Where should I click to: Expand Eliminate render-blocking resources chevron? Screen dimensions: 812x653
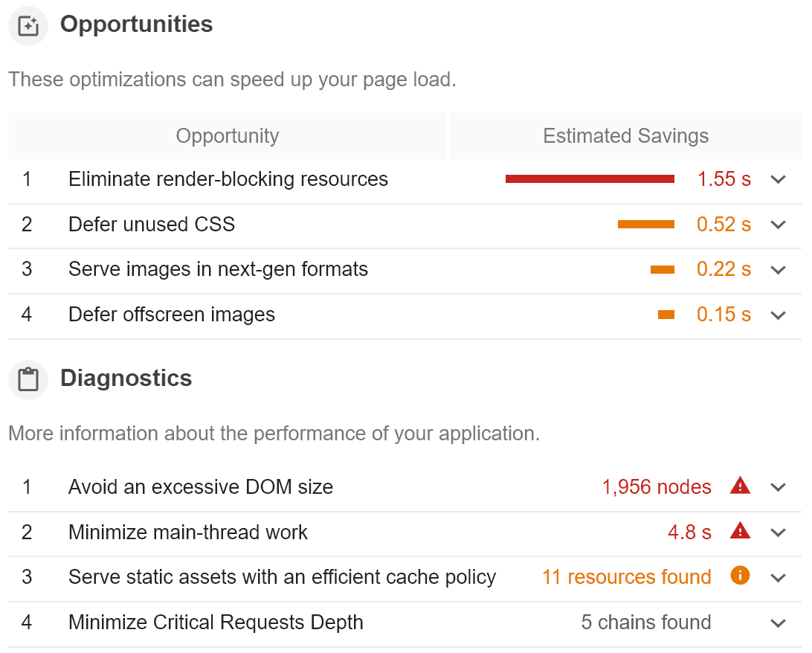pyautogui.click(x=779, y=179)
